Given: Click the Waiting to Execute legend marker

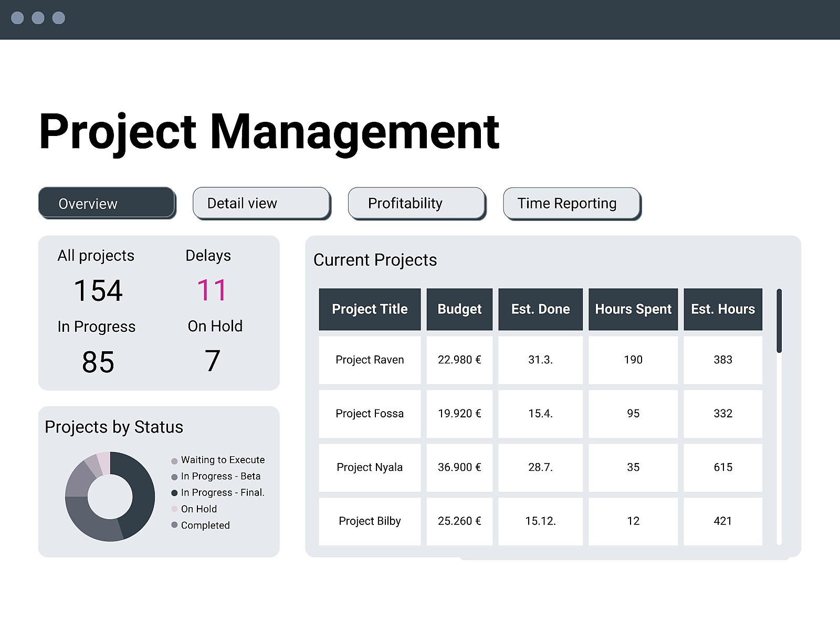Looking at the screenshot, I should point(173,460).
